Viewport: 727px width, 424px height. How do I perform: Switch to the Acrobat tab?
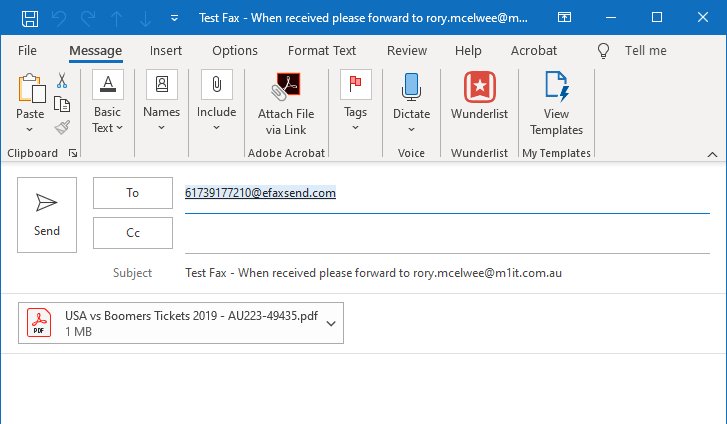(534, 51)
